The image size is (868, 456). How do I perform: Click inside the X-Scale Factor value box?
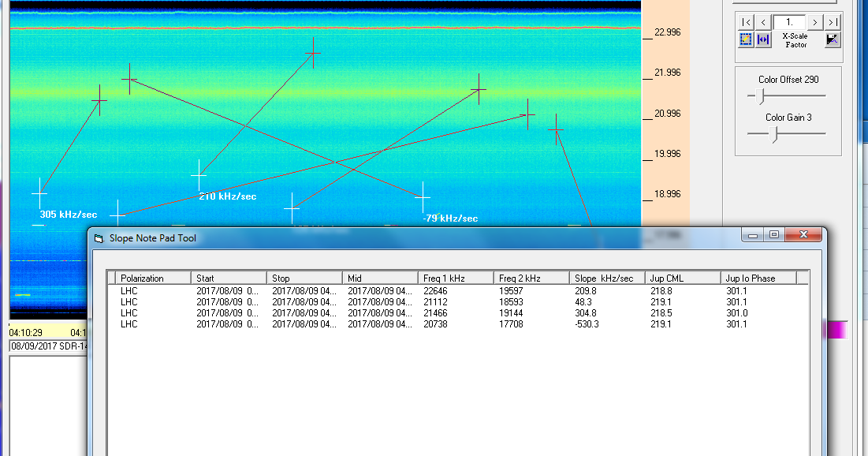[x=789, y=22]
